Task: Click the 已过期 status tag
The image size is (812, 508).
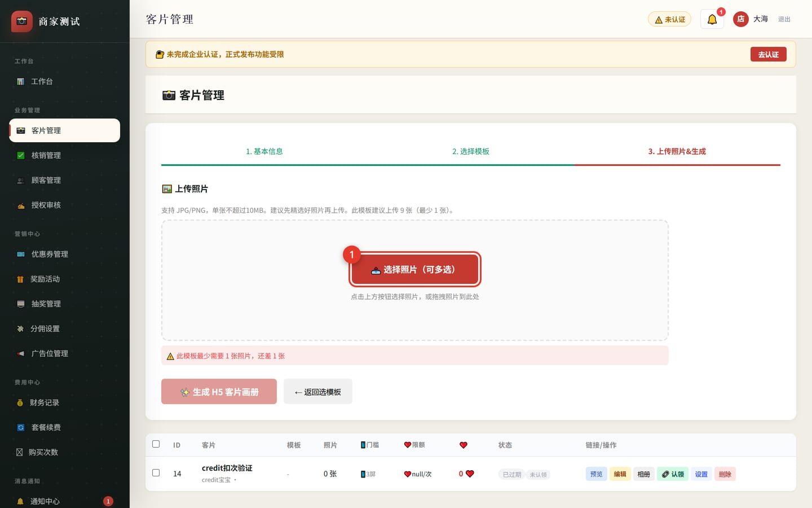Action: click(511, 475)
